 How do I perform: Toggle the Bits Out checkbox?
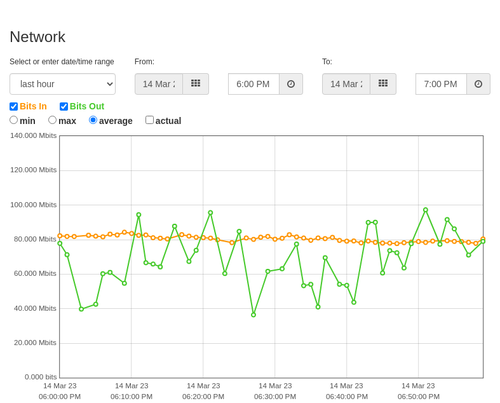point(64,106)
